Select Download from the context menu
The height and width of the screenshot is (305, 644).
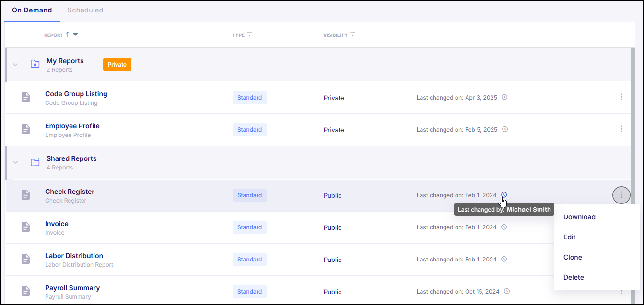[579, 217]
